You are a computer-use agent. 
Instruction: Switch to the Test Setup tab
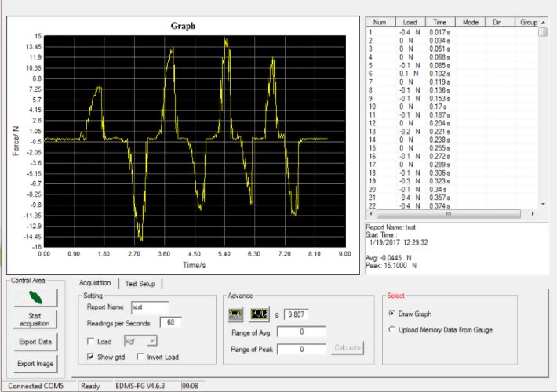coord(141,283)
